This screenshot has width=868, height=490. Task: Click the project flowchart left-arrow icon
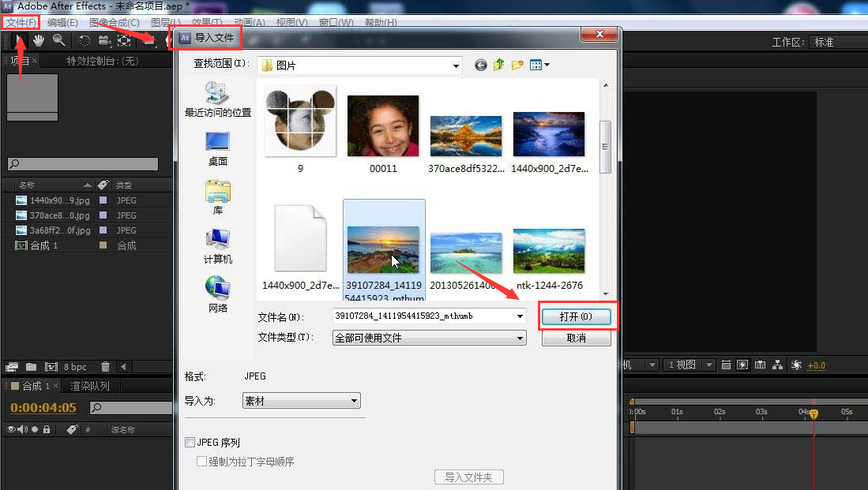pos(123,366)
